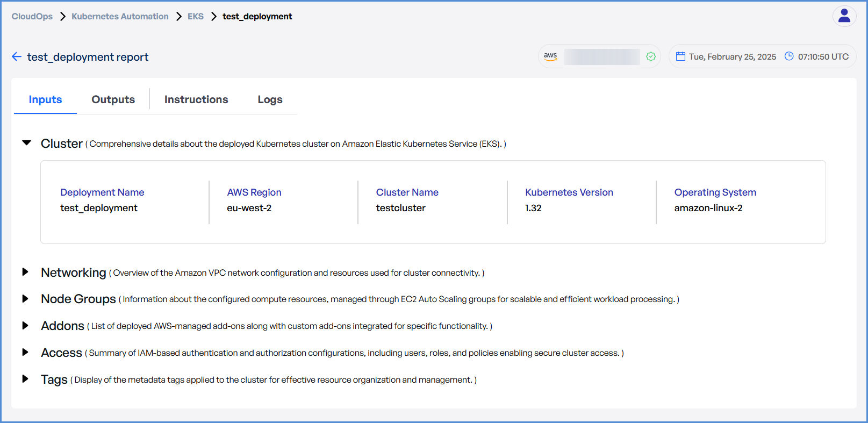This screenshot has width=868, height=423.
Task: Expand the Networking section
Action: (25, 272)
